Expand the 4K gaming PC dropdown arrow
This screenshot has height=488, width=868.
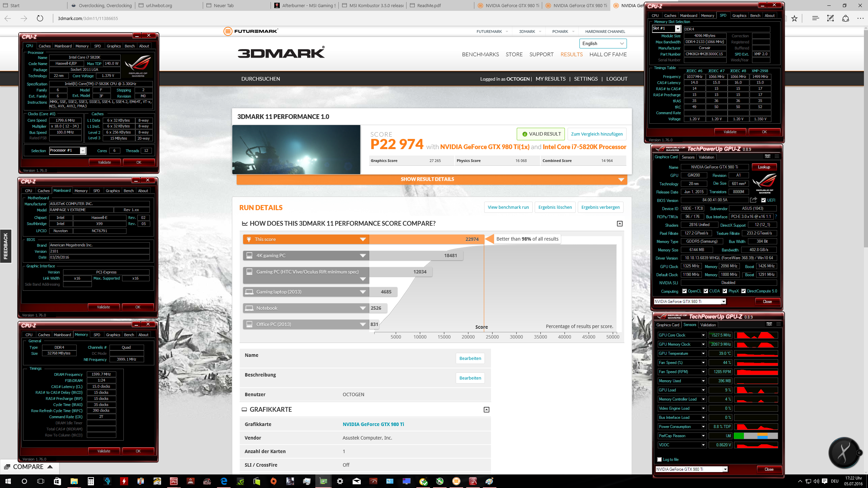click(x=363, y=256)
